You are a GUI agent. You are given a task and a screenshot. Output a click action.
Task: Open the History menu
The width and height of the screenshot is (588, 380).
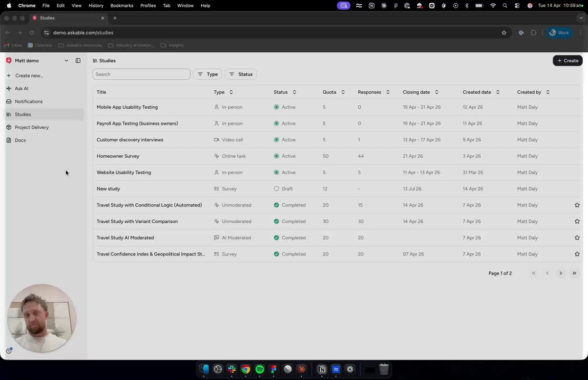96,6
